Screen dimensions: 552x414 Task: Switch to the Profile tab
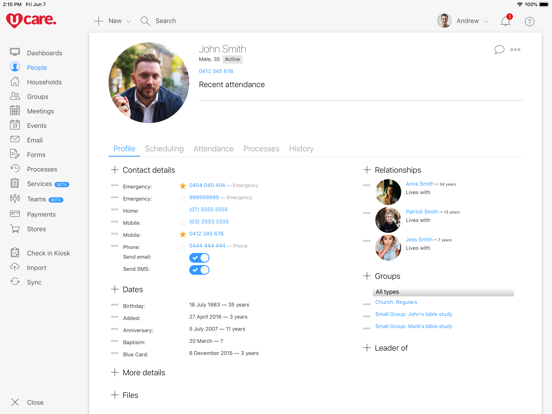(124, 149)
